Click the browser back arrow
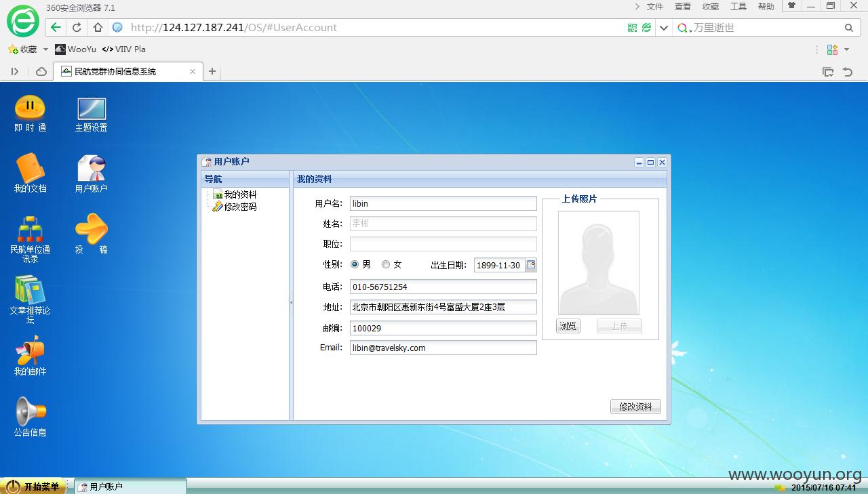 point(56,28)
